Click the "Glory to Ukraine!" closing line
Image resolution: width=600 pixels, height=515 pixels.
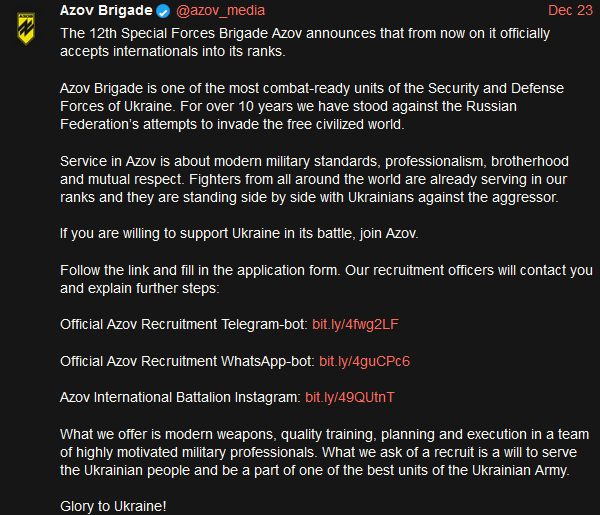pos(113,506)
